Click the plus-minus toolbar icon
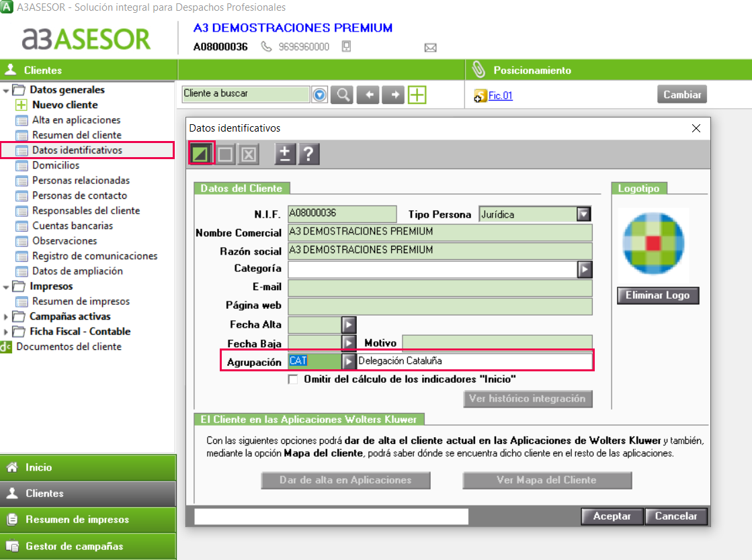Image resolution: width=752 pixels, height=560 pixels. 285,154
